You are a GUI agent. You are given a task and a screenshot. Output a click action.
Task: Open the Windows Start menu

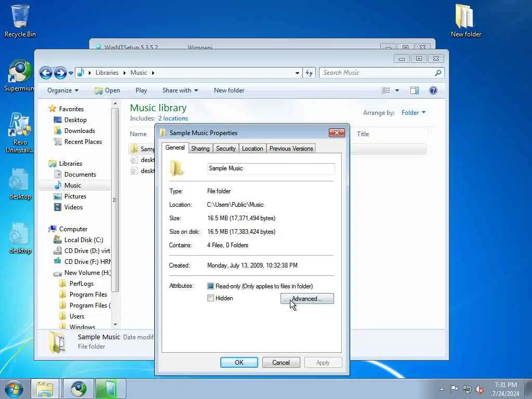click(14, 389)
